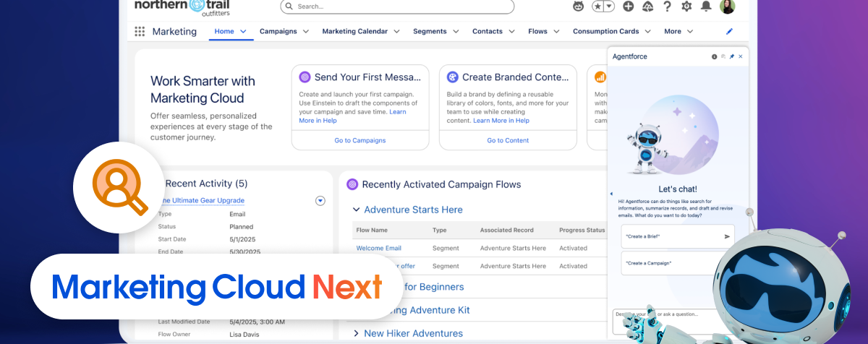Image resolution: width=868 pixels, height=344 pixels.
Task: Click the Go to Content link
Action: [508, 141]
